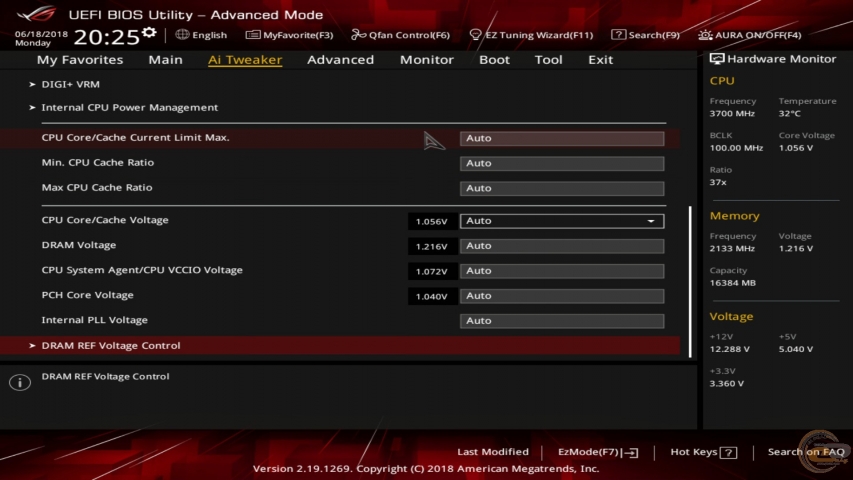The height and width of the screenshot is (480, 853).
Task: Click the Hot Keys question mark icon
Action: pyautogui.click(x=728, y=452)
